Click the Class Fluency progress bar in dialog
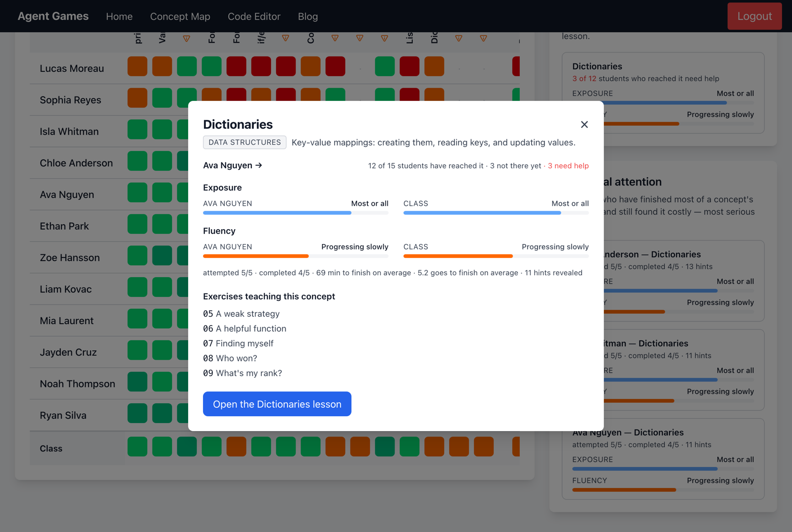 [x=496, y=256]
